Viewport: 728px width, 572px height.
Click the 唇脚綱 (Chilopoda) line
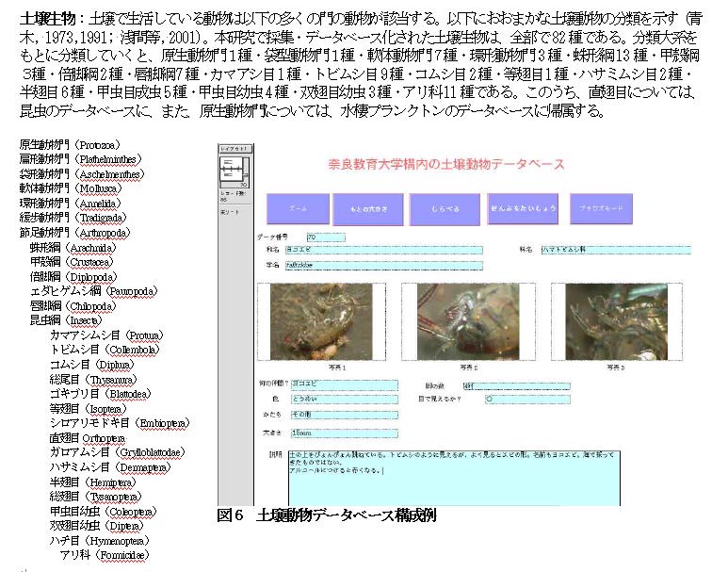pos(73,306)
